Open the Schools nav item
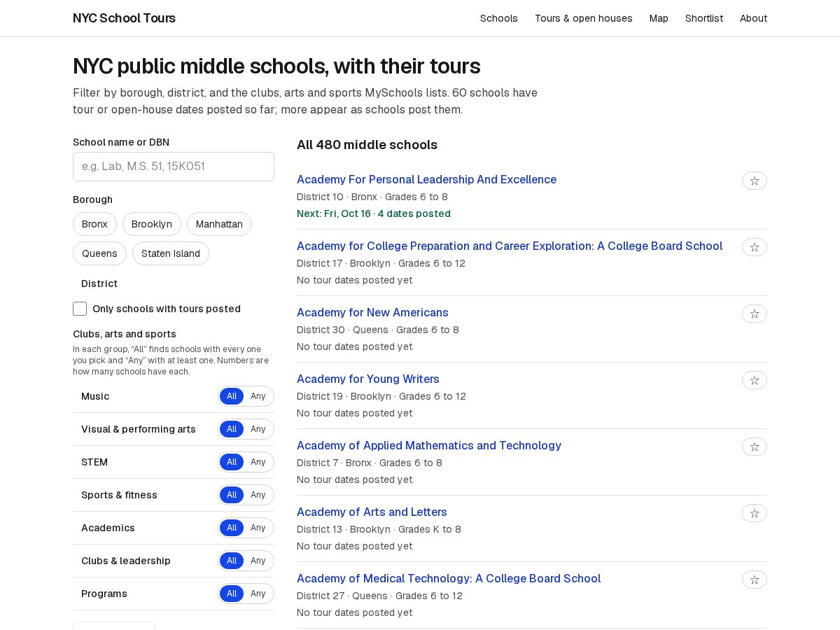This screenshot has width=840, height=630. [499, 18]
